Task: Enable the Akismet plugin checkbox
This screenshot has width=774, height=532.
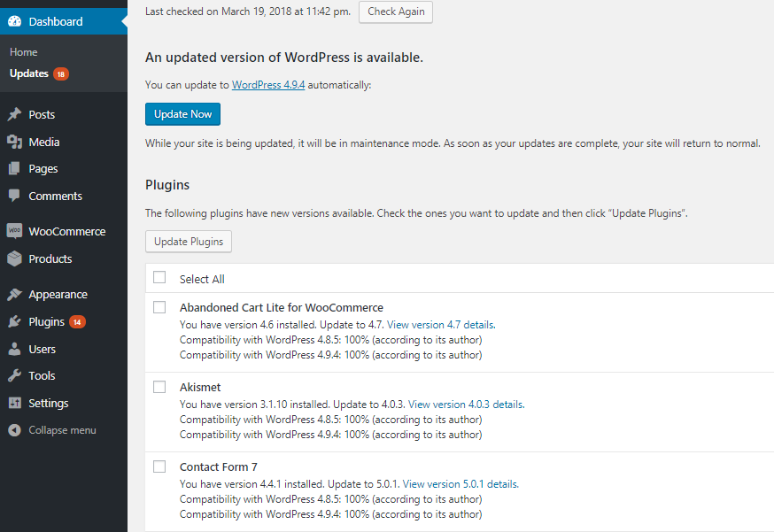Action: coord(159,387)
